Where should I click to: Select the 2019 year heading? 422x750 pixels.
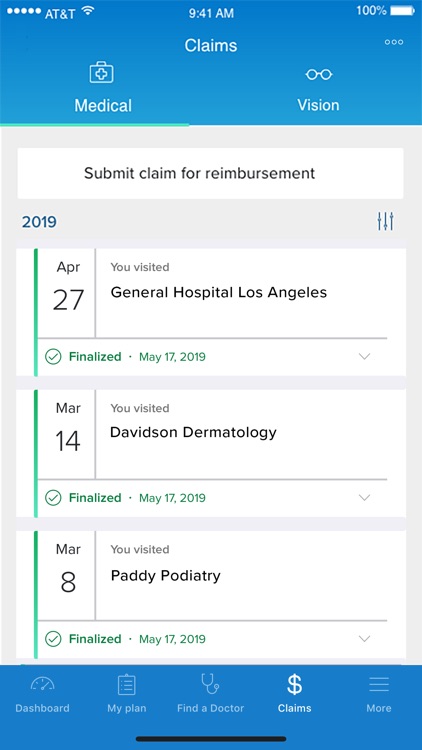click(39, 222)
